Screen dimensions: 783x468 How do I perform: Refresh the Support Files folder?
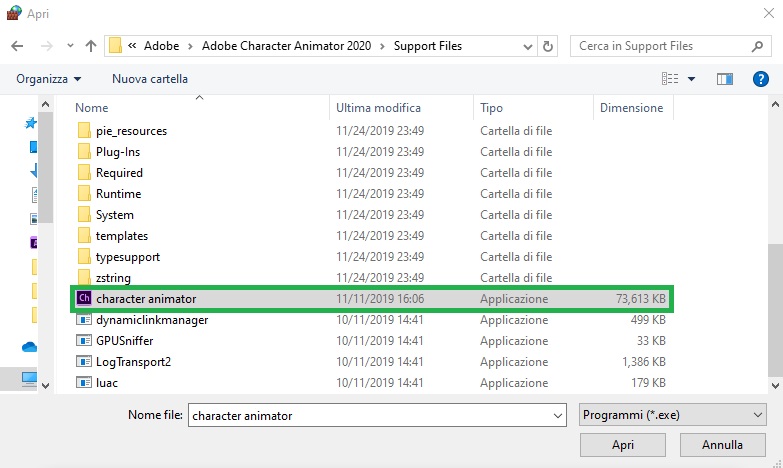click(548, 46)
